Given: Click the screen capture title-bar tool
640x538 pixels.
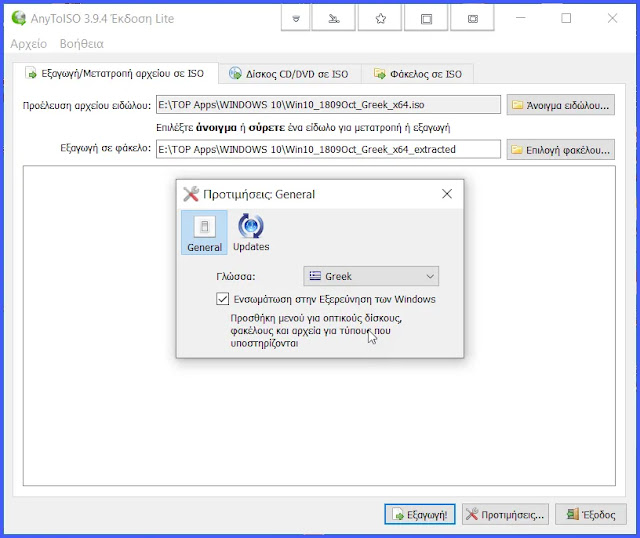Looking at the screenshot, I should coord(472,19).
